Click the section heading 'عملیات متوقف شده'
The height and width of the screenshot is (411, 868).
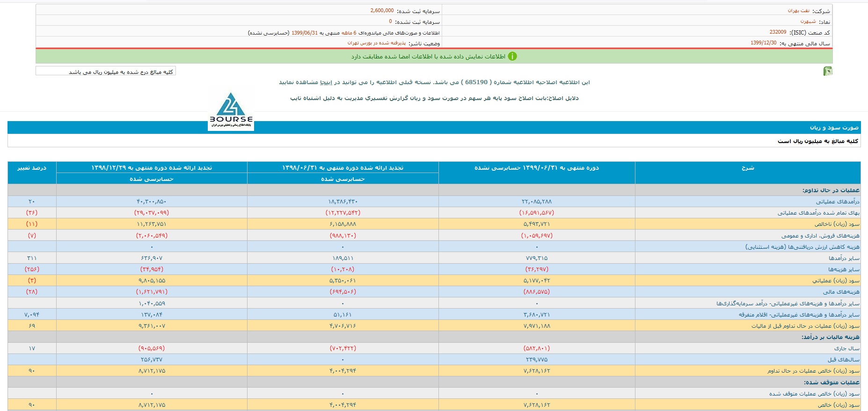(832, 382)
